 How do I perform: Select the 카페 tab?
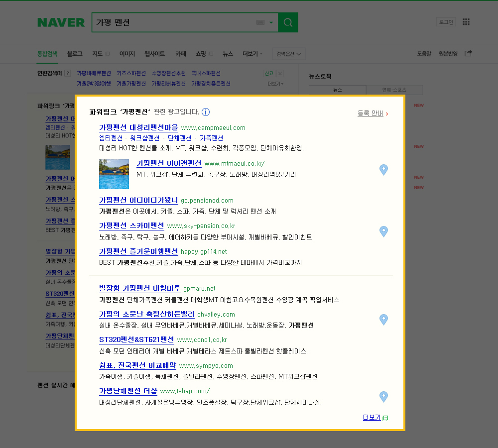[x=181, y=54]
